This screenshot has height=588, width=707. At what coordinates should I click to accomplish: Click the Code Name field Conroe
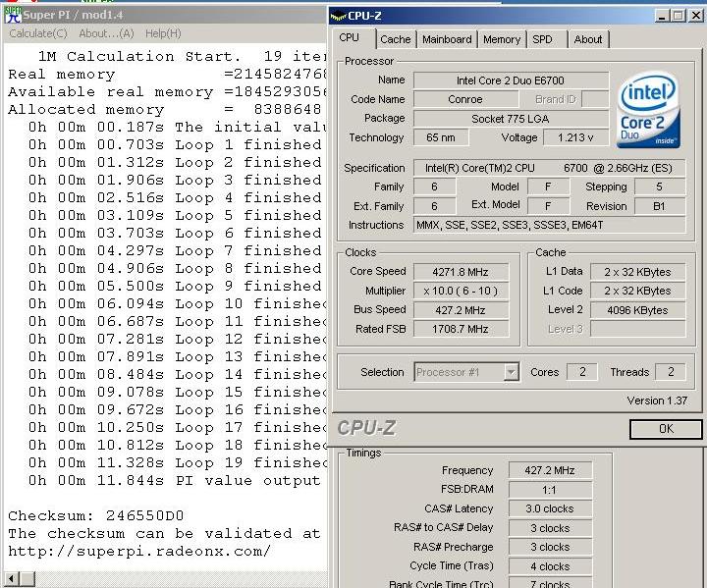[x=465, y=99]
